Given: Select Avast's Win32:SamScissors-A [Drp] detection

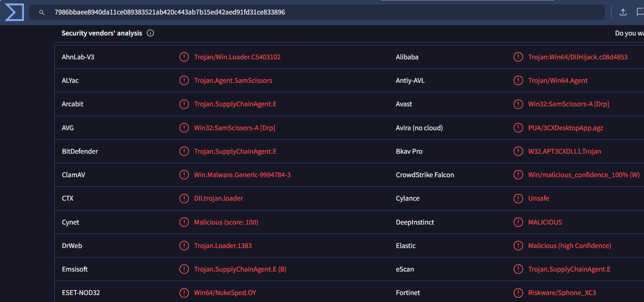Looking at the screenshot, I should [x=569, y=104].
